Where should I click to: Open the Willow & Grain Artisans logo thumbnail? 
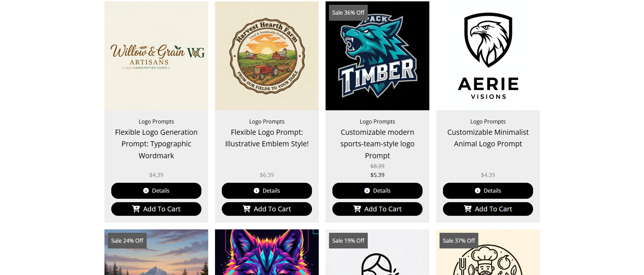156,56
